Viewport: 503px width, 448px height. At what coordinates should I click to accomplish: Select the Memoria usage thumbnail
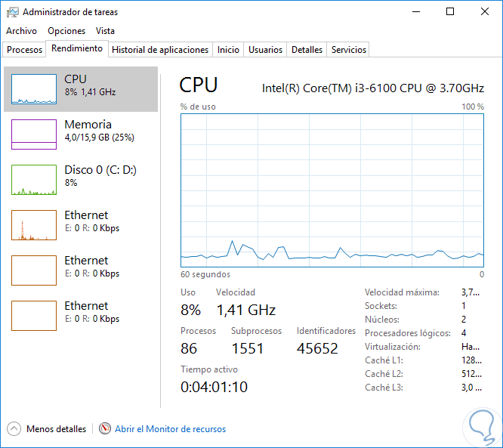34,134
